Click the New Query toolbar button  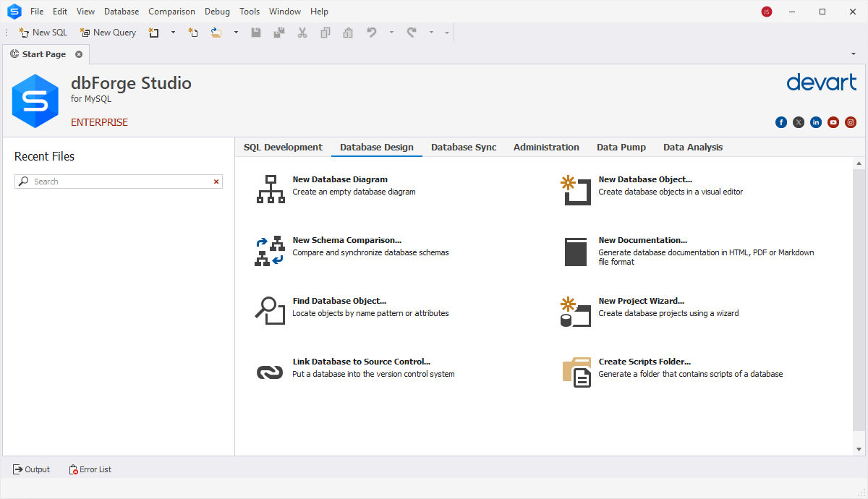click(x=108, y=33)
